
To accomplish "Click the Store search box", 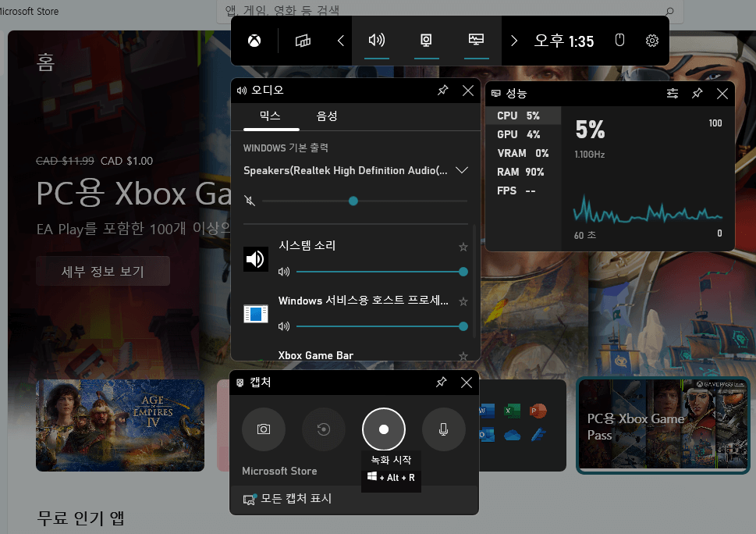I will tap(450, 12).
